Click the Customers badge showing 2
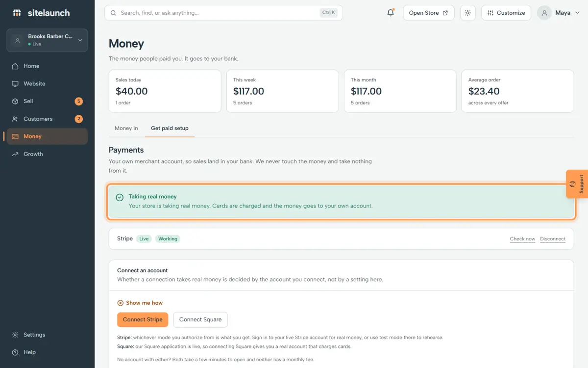The image size is (588, 368). pyautogui.click(x=78, y=119)
